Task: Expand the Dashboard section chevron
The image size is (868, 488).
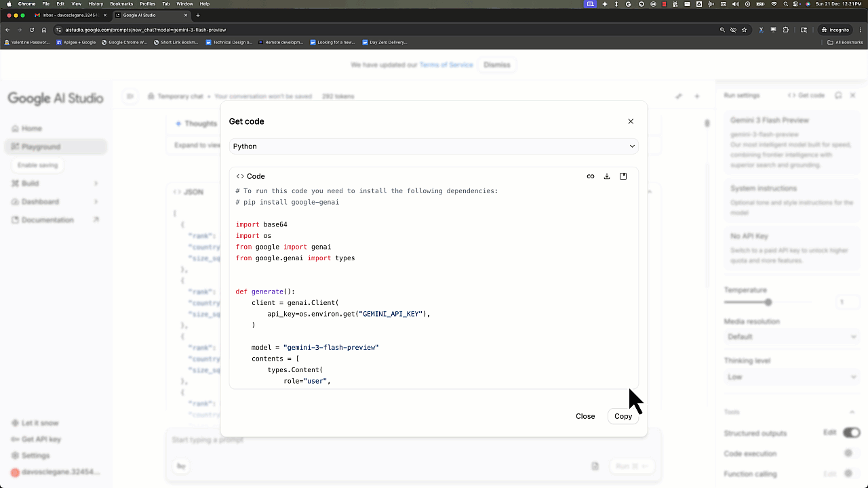Action: coord(96,202)
